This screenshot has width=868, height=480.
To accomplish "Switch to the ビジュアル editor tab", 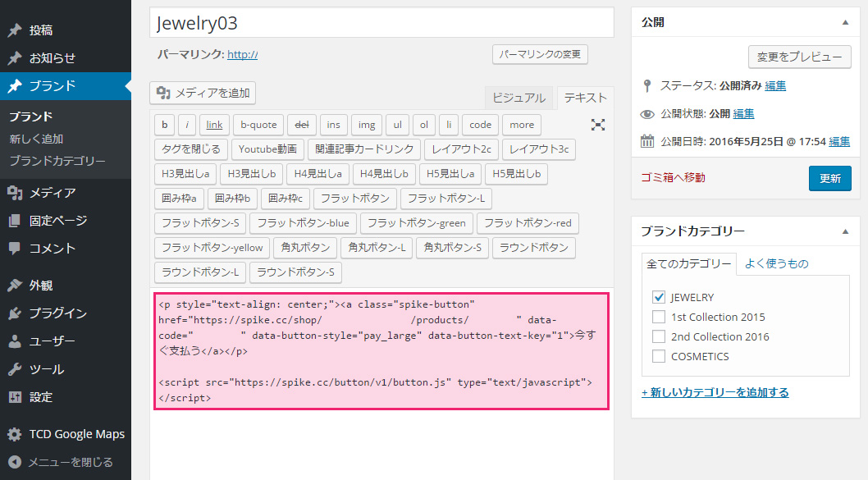I will (519, 98).
